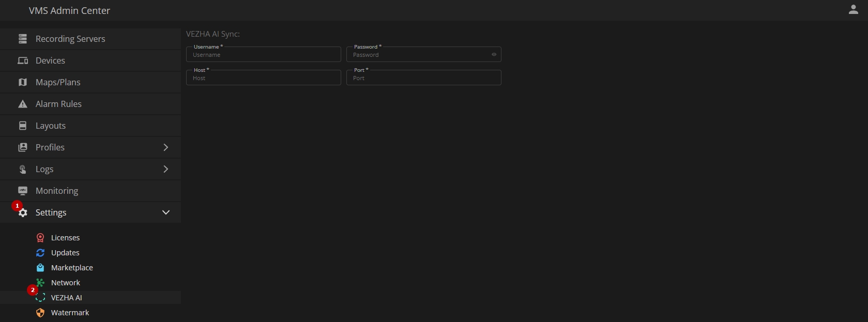The image size is (868, 322).
Task: Go to the Devices section
Action: [x=90, y=60]
